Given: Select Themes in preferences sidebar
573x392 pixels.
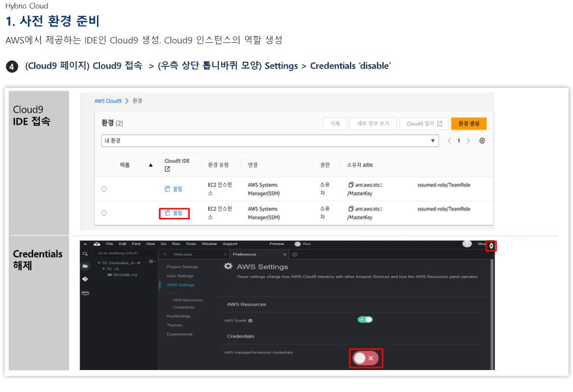Looking at the screenshot, I should point(174,325).
